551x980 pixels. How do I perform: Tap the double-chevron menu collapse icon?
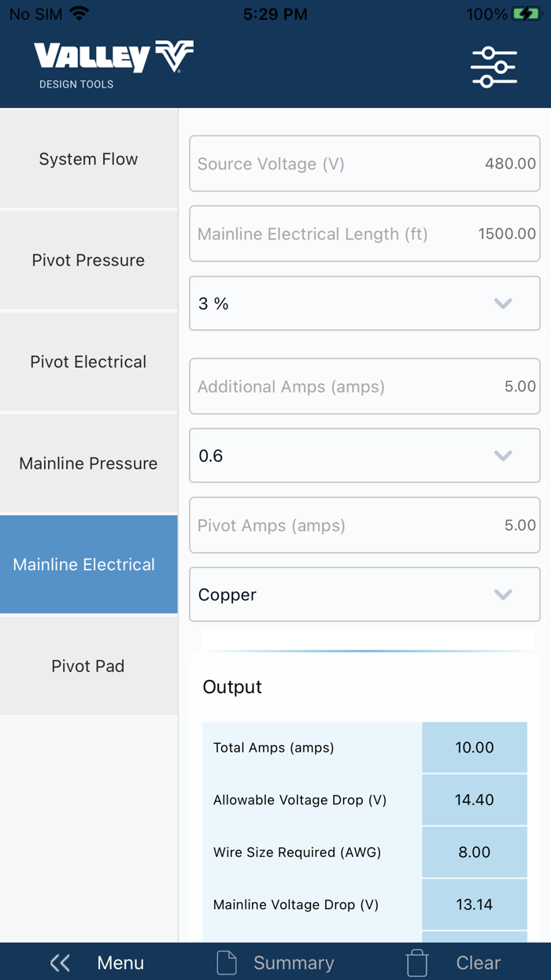(60, 963)
